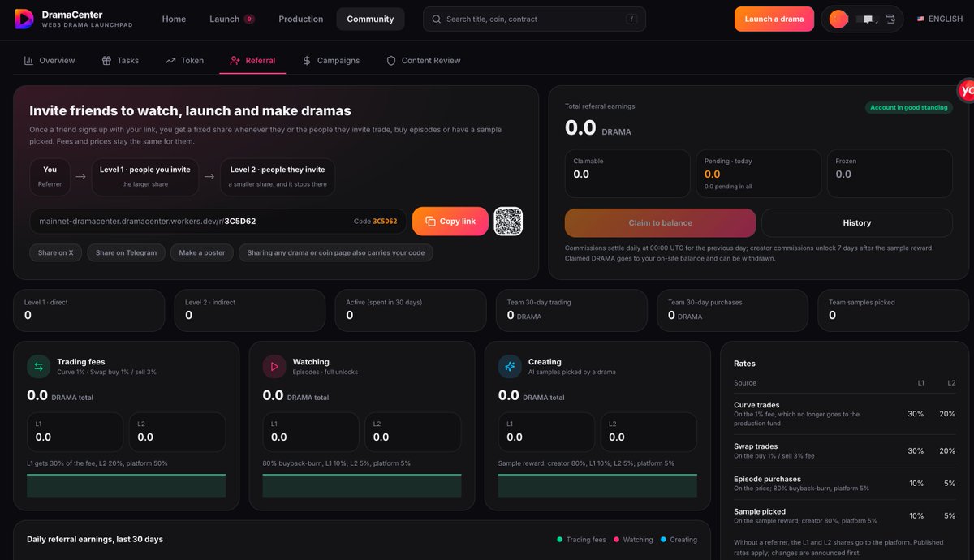This screenshot has width=974, height=560.
Task: Click Share on Telegram
Action: (126, 252)
